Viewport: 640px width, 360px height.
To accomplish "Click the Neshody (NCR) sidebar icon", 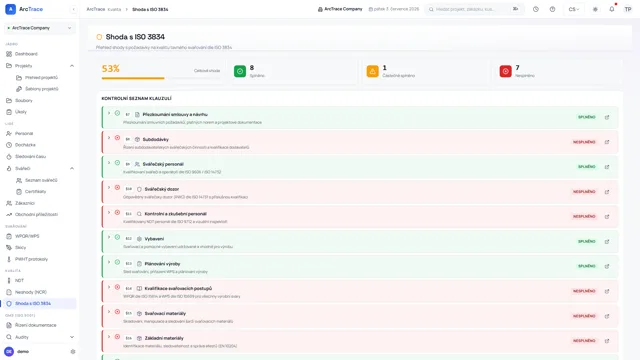I will 9,292.
